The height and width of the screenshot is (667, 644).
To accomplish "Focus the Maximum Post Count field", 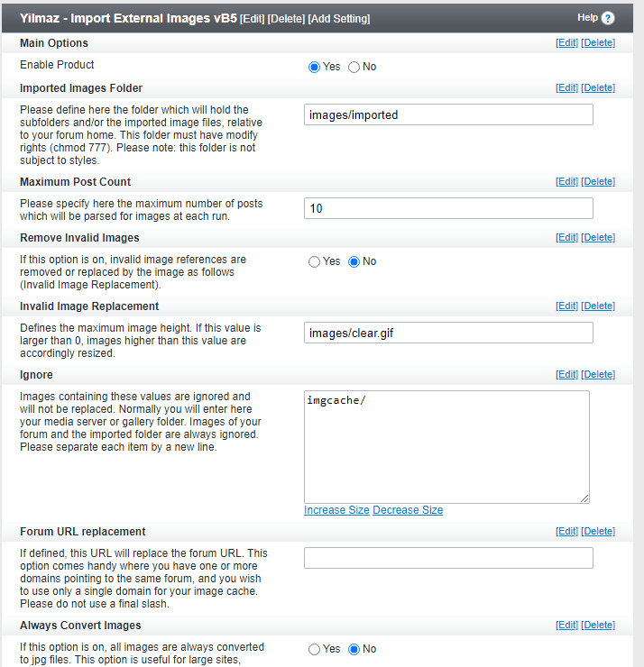I will (448, 208).
